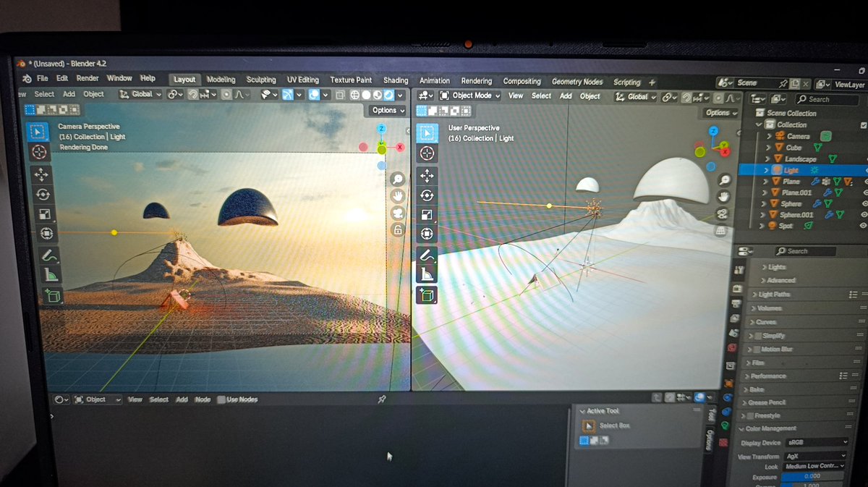Image resolution: width=868 pixels, height=487 pixels.
Task: Toggle visibility eye for Spot light
Action: click(x=864, y=226)
